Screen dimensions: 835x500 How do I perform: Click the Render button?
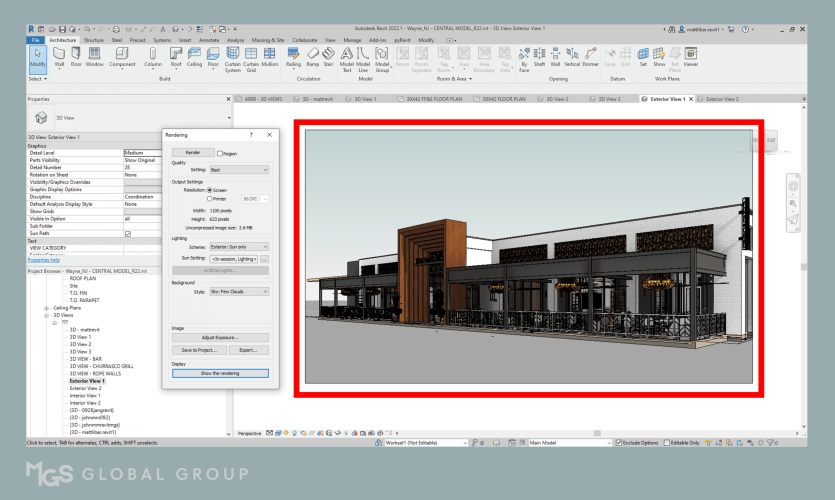click(x=193, y=153)
